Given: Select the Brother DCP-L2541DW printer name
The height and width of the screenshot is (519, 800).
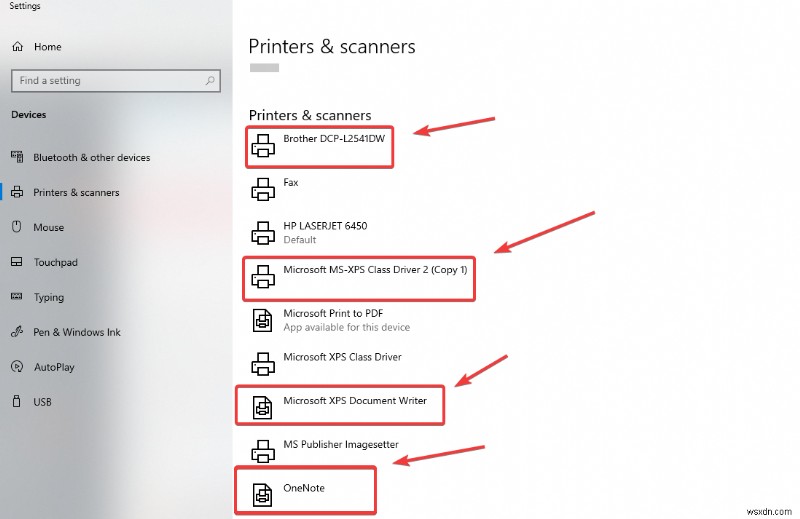Looking at the screenshot, I should pyautogui.click(x=334, y=139).
